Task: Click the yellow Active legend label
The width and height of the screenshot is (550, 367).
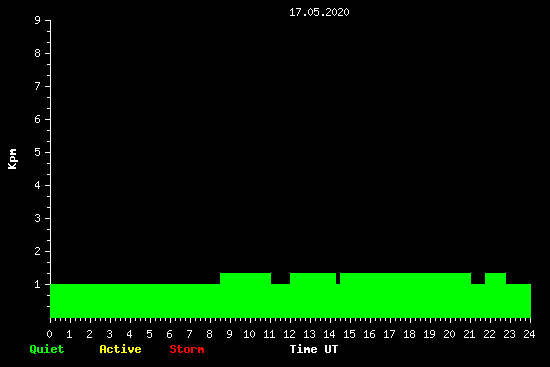Action: tap(120, 349)
